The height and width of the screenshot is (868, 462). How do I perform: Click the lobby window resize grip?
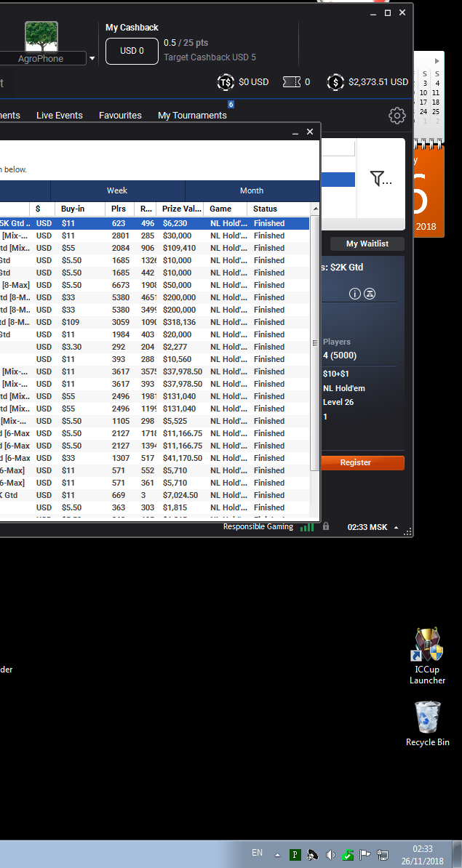pos(407,532)
